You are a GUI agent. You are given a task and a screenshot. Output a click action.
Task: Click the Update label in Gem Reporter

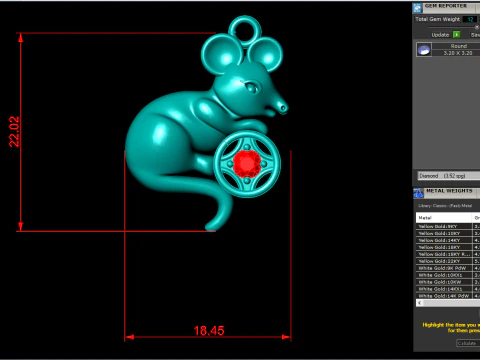(440, 35)
